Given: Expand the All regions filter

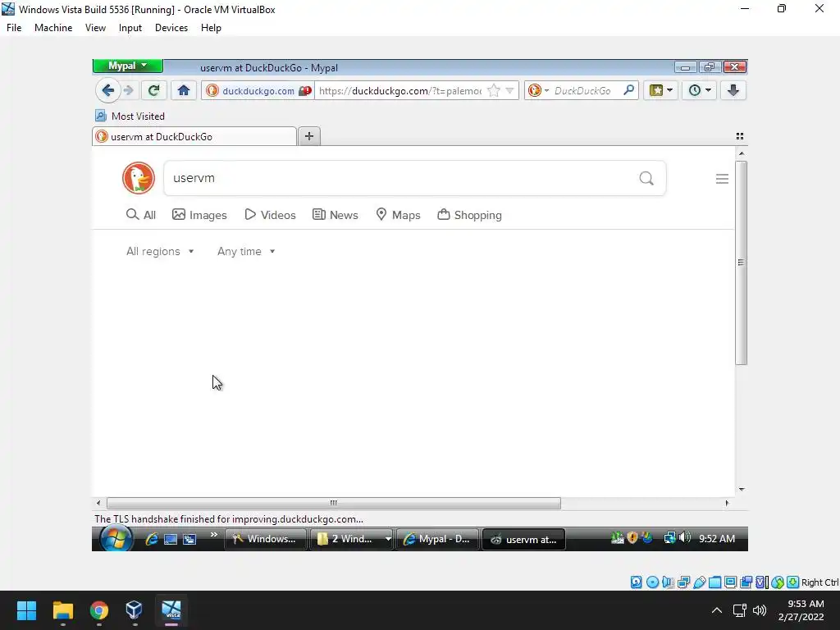Looking at the screenshot, I should [160, 251].
